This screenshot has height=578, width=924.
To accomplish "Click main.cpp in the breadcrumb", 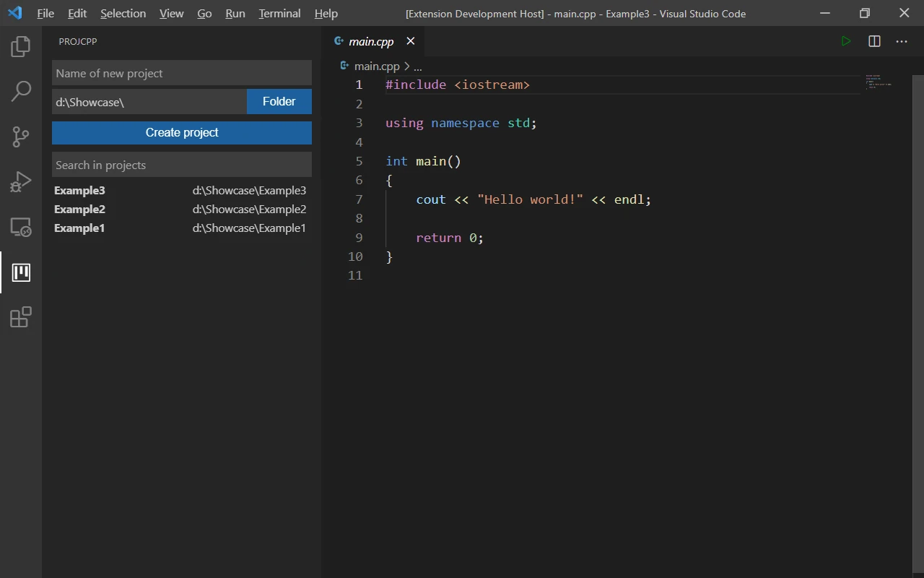I will click(x=377, y=66).
